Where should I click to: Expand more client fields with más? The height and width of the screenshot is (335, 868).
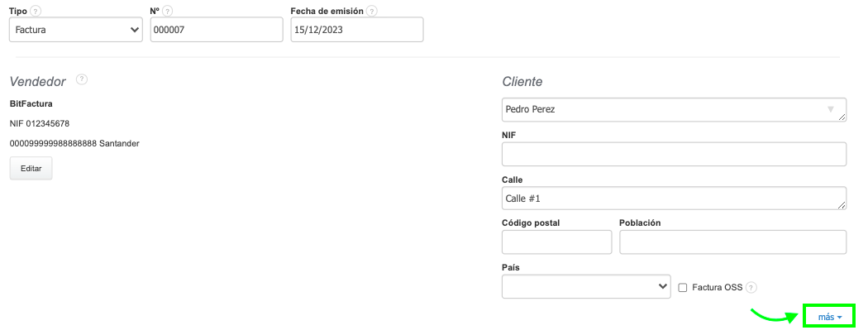pyautogui.click(x=829, y=317)
